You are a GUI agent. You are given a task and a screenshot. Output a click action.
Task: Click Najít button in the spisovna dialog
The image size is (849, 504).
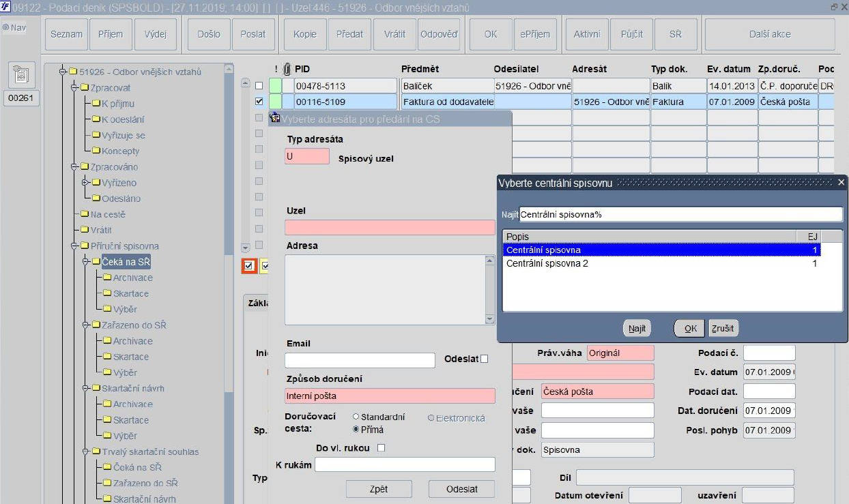[637, 328]
